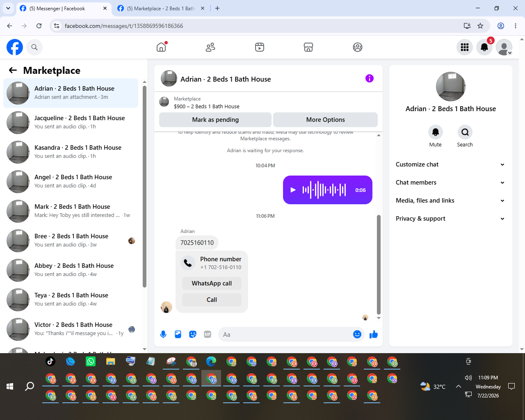This screenshot has width=525, height=420.
Task: Record a voice clip microphone icon
Action: pos(163,334)
